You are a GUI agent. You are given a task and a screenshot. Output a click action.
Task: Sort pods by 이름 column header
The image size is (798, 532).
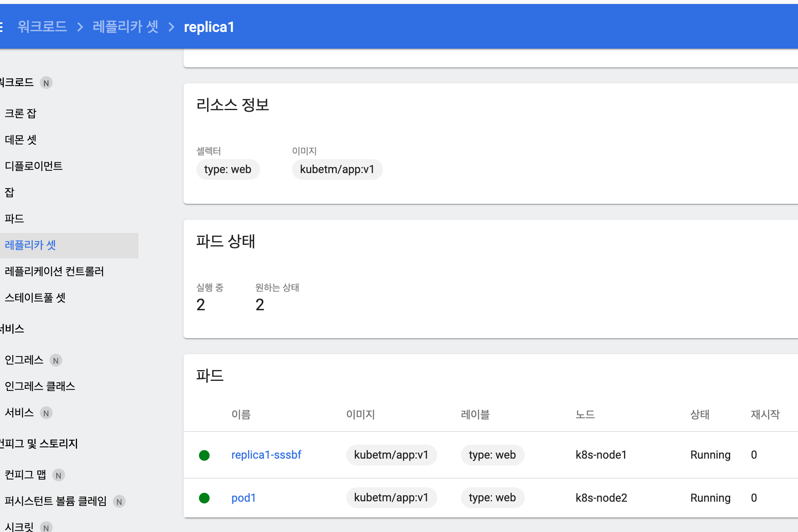241,414
